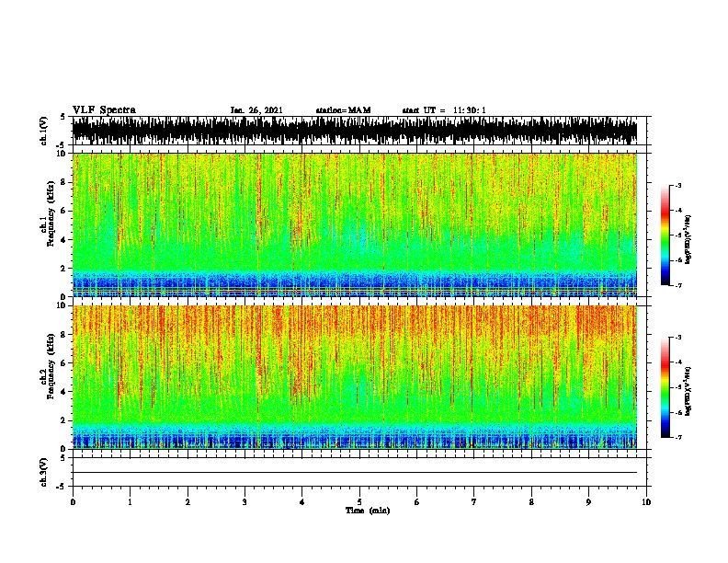Click the ch.2 frequency tick label "2"
The image size is (728, 563).
pos(63,420)
